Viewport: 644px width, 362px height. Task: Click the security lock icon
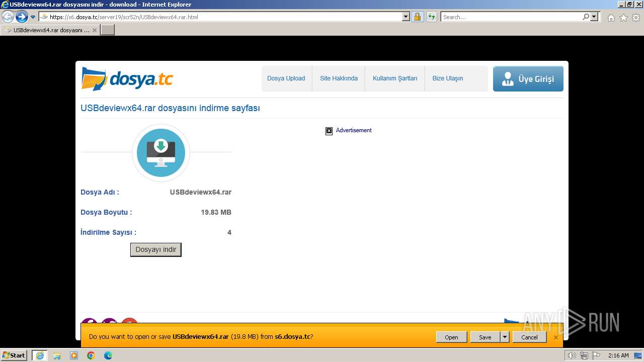(417, 17)
